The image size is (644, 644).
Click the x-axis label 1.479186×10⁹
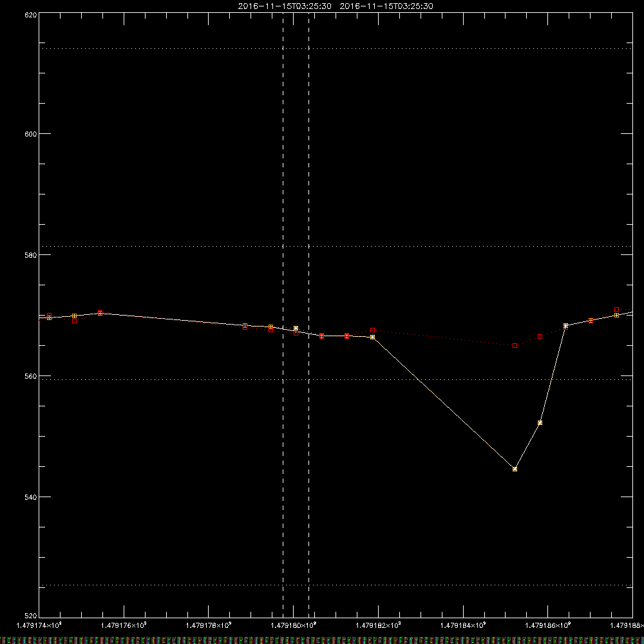click(548, 625)
